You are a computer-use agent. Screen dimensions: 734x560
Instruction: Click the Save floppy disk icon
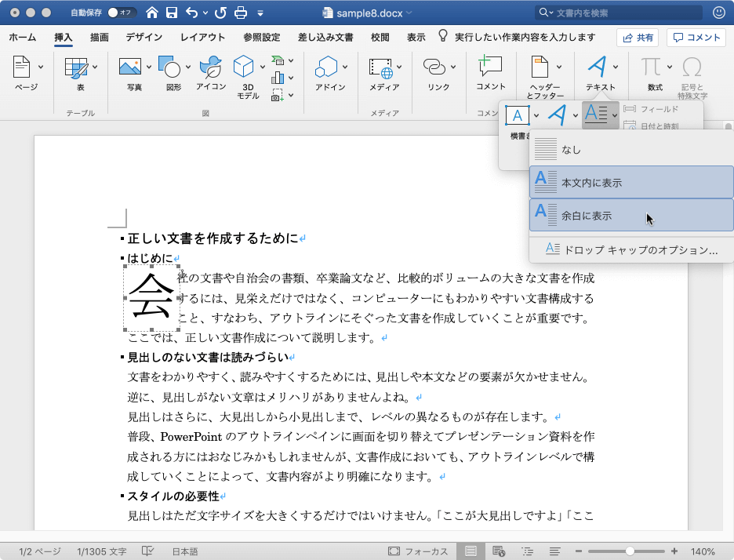[171, 13]
